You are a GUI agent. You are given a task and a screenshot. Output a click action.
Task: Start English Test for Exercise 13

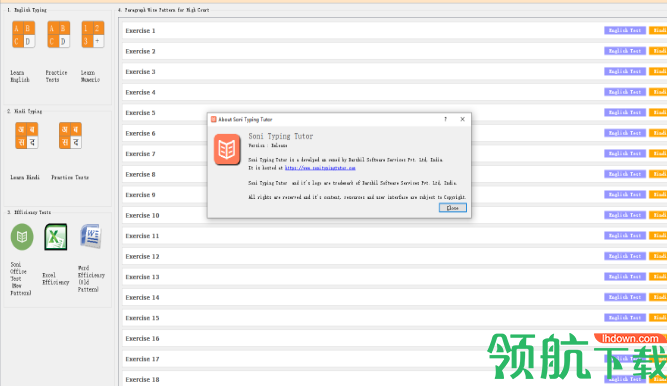pyautogui.click(x=625, y=277)
